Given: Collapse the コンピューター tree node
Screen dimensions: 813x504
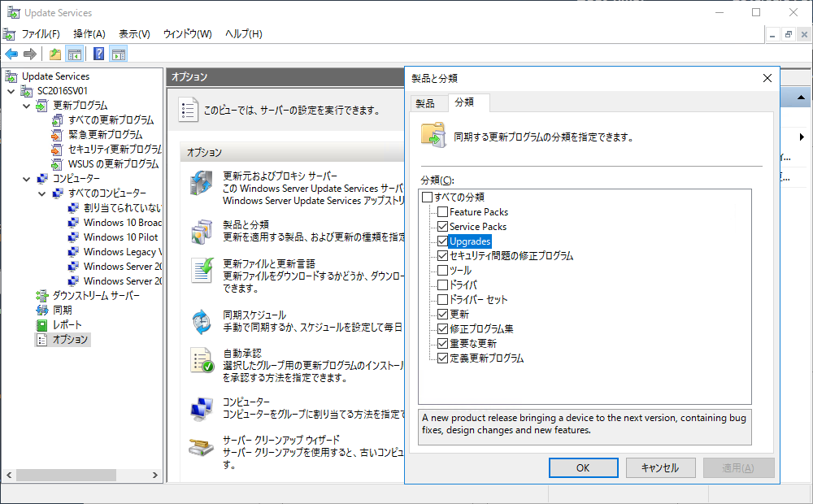Looking at the screenshot, I should click(27, 179).
